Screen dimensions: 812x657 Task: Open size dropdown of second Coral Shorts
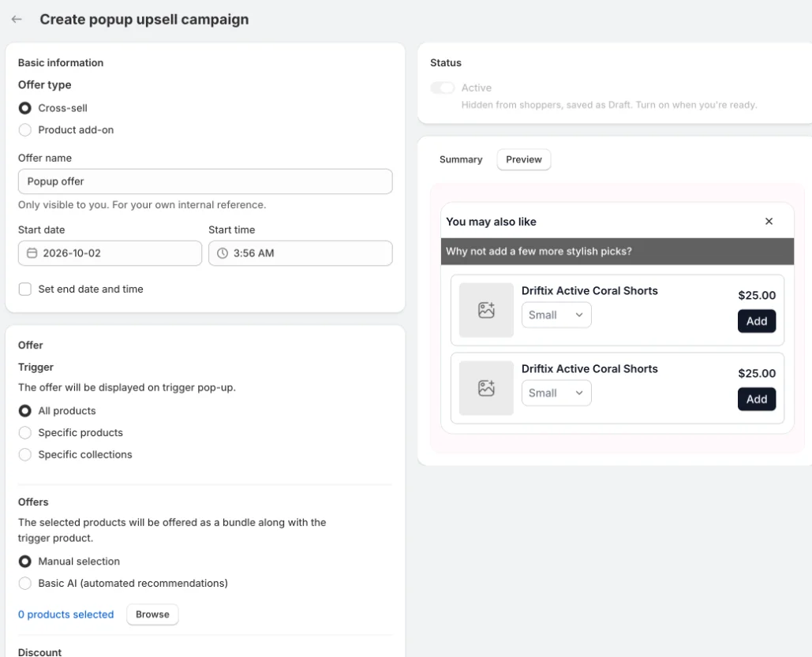tap(556, 394)
